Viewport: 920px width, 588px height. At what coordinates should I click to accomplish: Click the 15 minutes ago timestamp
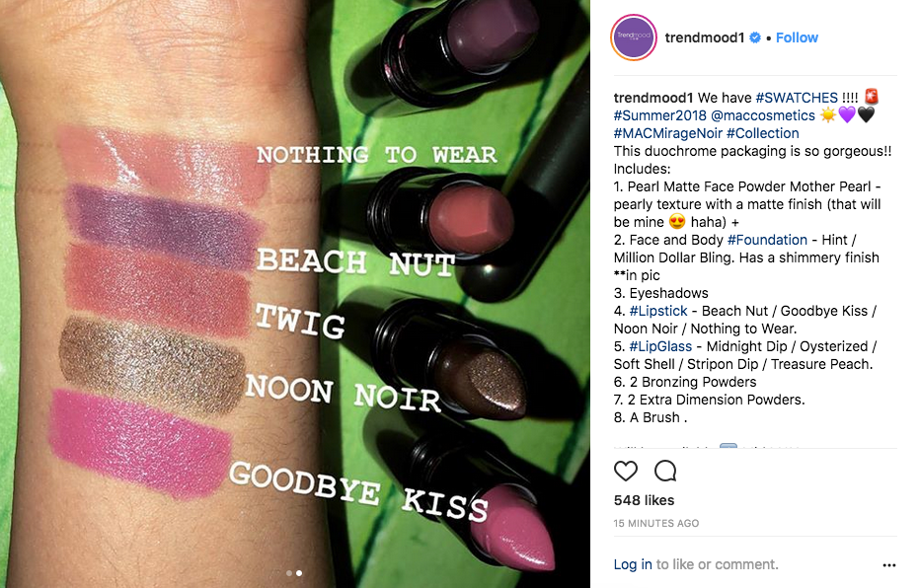coord(656,523)
